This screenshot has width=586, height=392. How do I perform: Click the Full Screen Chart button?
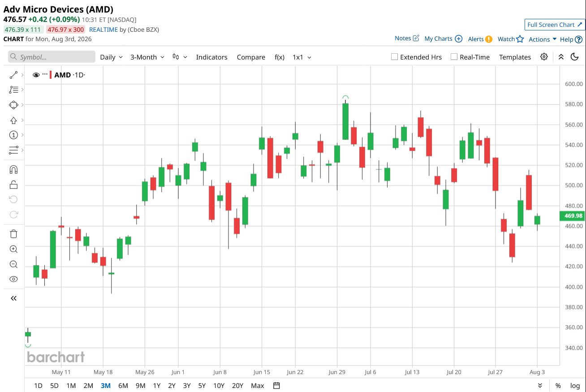tap(555, 25)
